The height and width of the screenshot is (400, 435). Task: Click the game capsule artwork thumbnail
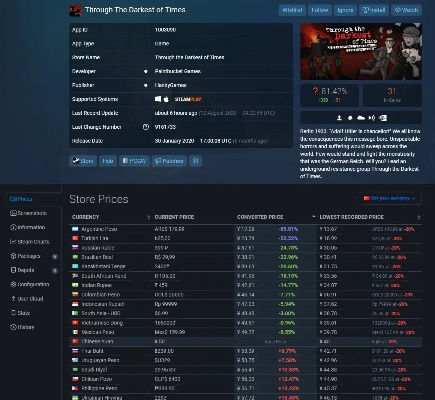coord(361,51)
